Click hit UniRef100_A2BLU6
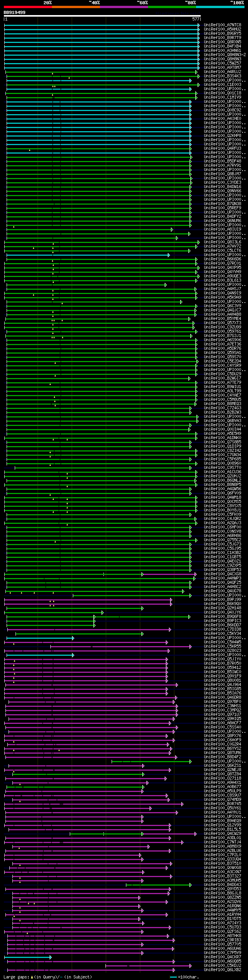Screen dimensions: 248x980 pos(222,850)
